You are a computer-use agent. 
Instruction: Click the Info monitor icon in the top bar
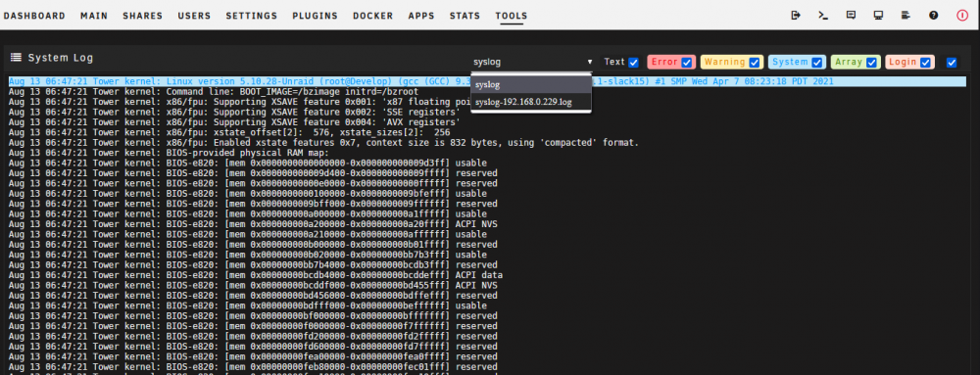[x=878, y=16]
